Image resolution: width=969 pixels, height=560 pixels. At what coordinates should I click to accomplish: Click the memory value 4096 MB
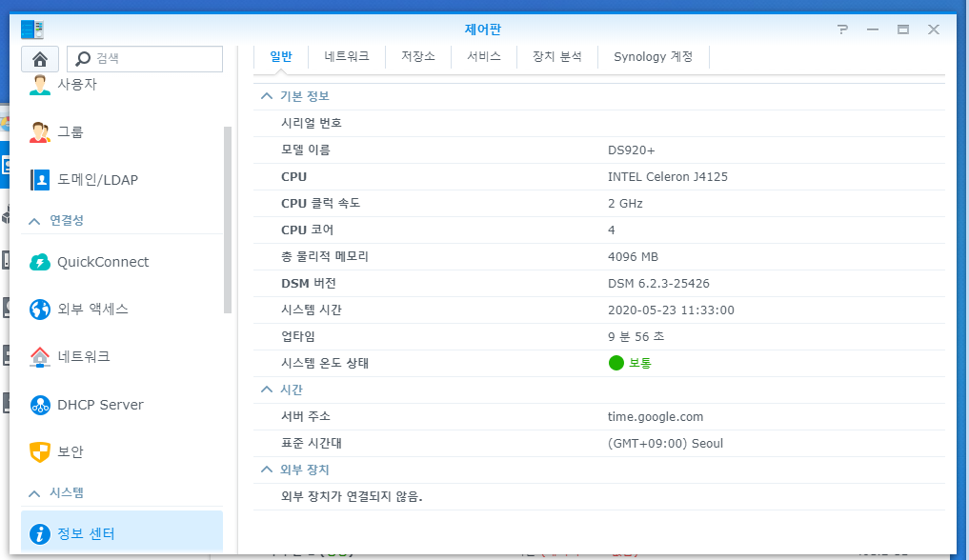tap(634, 257)
